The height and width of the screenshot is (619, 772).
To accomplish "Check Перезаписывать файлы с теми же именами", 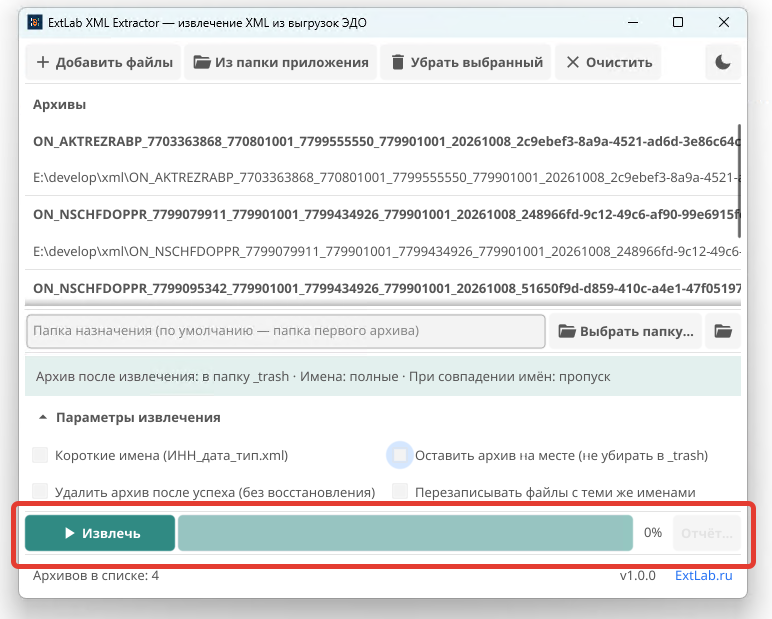I will (400, 491).
